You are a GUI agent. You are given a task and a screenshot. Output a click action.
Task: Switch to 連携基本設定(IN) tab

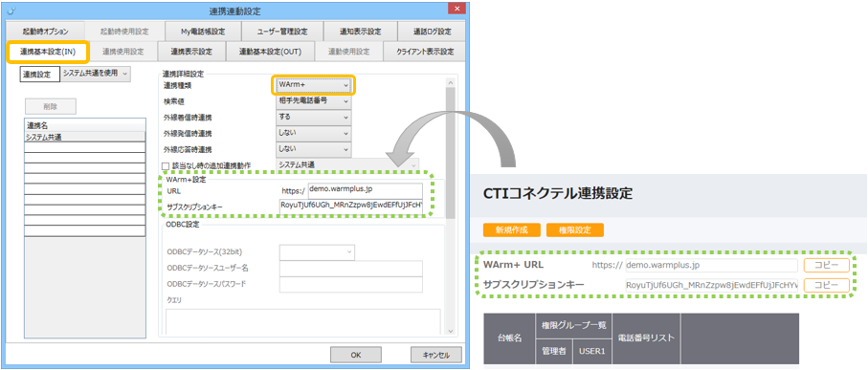pos(47,52)
